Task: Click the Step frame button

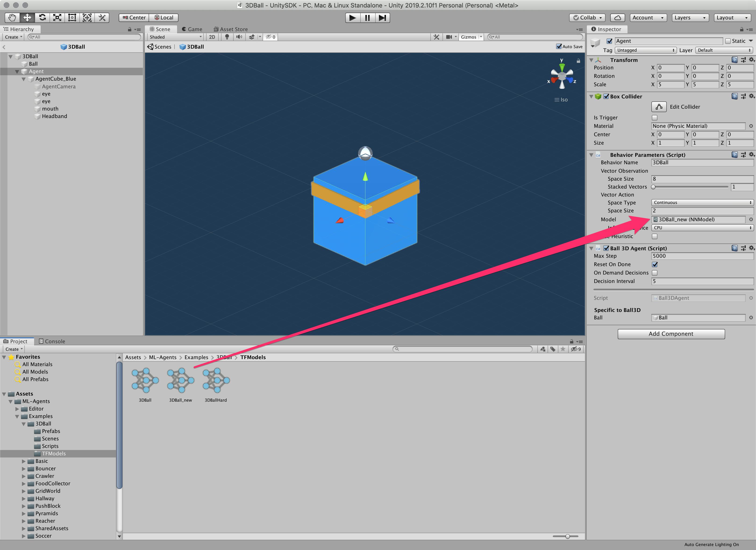Action: 382,18
